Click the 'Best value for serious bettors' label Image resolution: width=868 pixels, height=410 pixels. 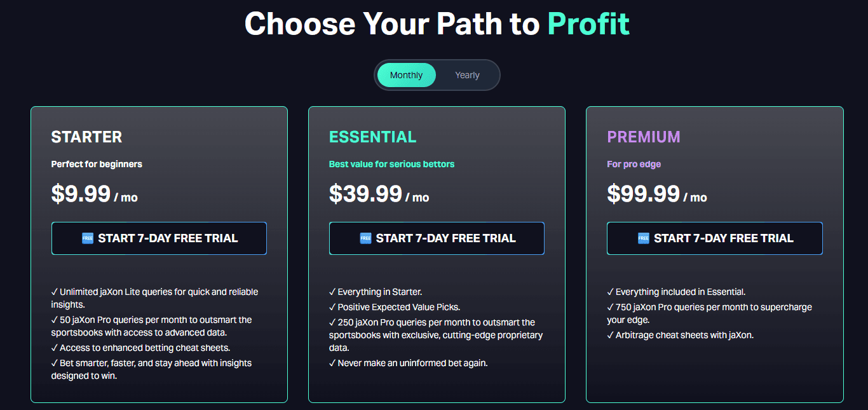(x=391, y=163)
